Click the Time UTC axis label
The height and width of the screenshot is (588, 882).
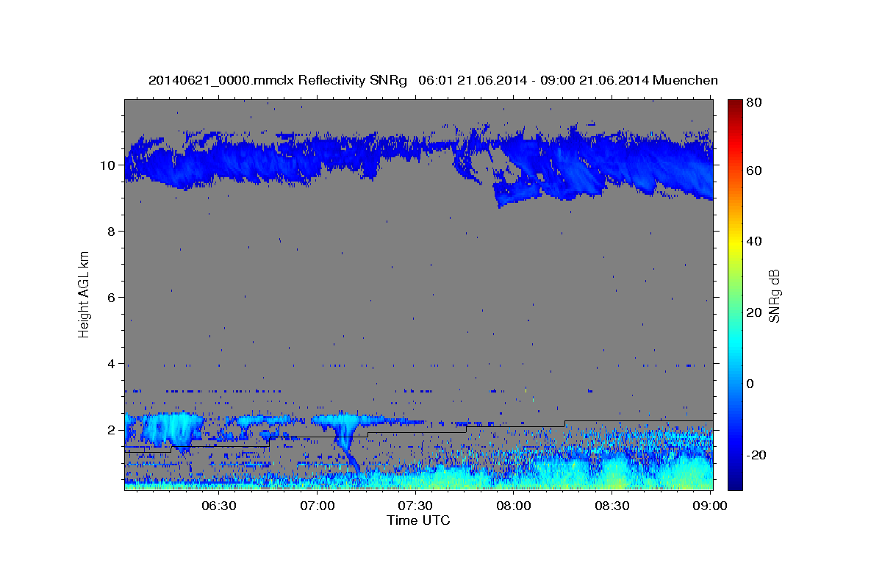(418, 520)
